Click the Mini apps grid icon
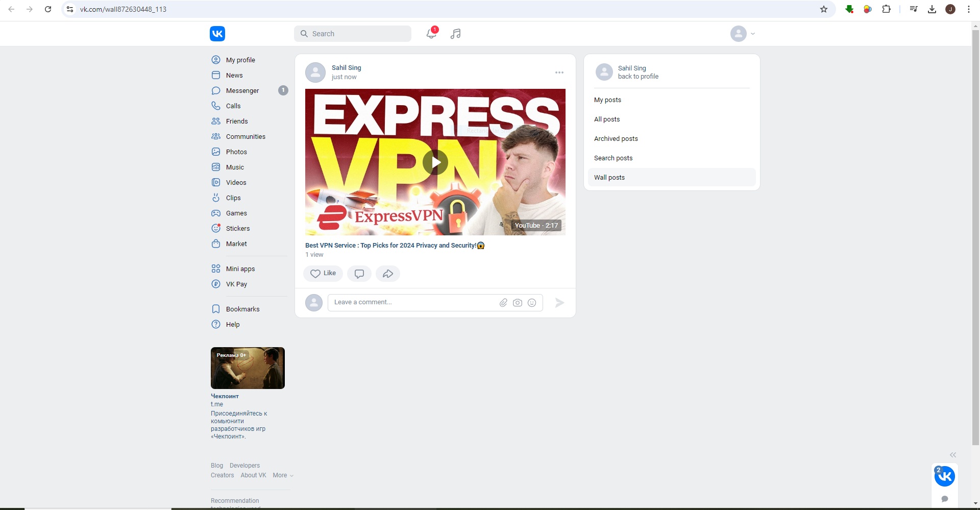 (x=216, y=269)
